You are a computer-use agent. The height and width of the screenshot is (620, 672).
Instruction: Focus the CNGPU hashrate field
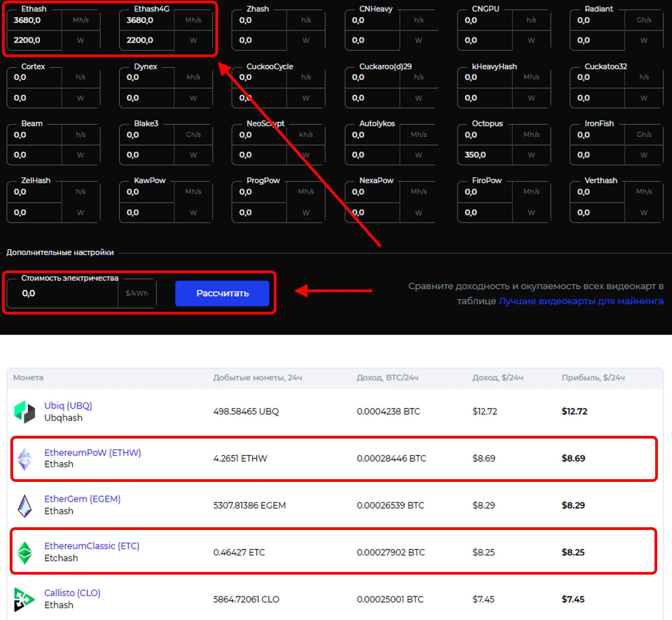(485, 20)
